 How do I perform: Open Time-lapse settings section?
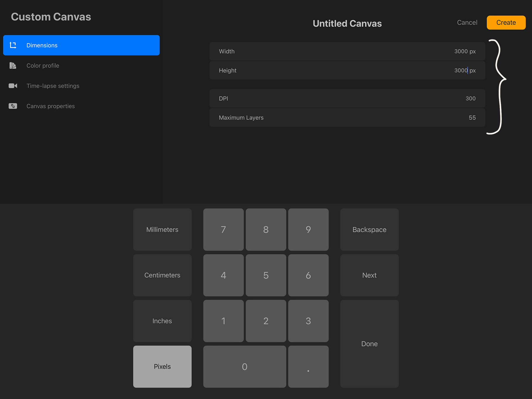(x=81, y=86)
